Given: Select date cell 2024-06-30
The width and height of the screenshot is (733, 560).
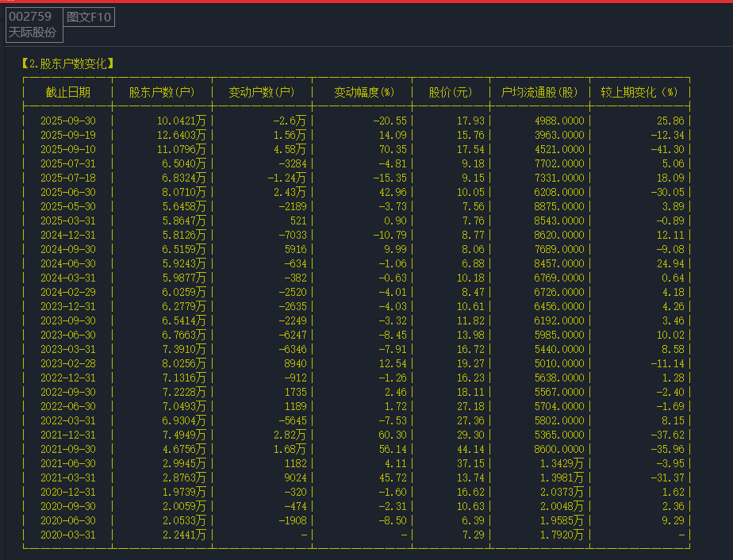Looking at the screenshot, I should coord(67,263).
